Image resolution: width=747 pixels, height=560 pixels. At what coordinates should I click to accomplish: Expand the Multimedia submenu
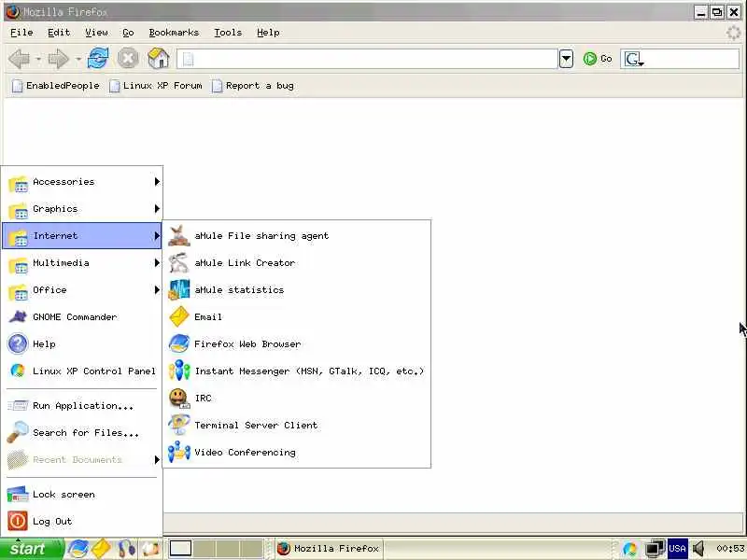coord(82,263)
